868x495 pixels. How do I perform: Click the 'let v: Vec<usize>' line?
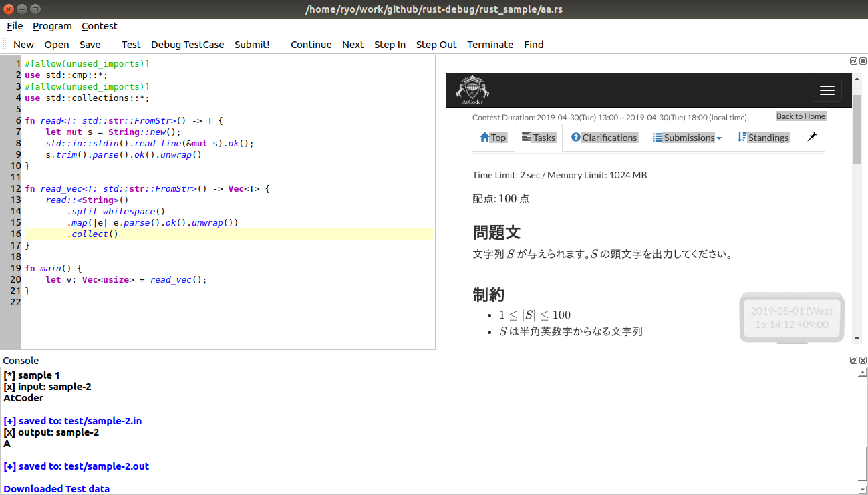tap(126, 280)
